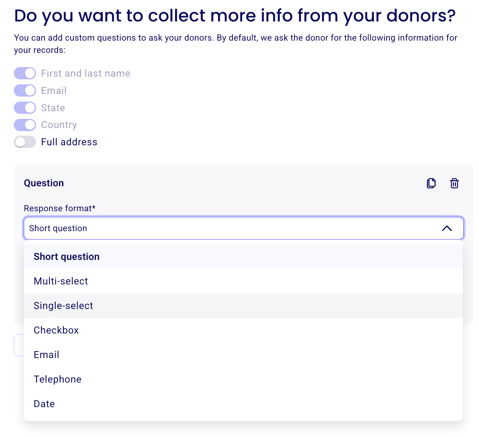The height and width of the screenshot is (437, 479).
Task: Pick the Telephone response format
Action: [243, 379]
